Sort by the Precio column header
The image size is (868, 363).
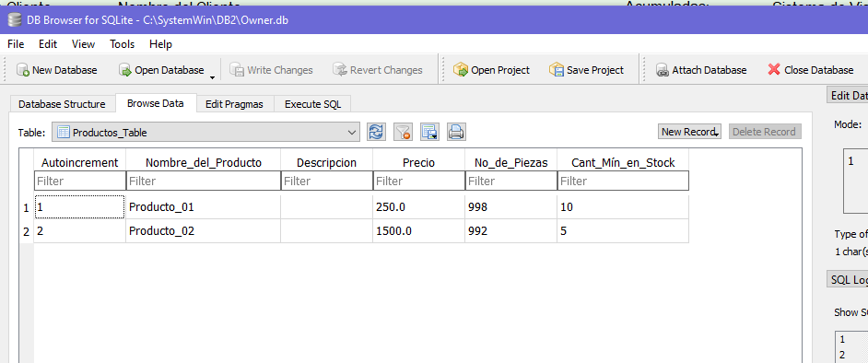point(419,163)
